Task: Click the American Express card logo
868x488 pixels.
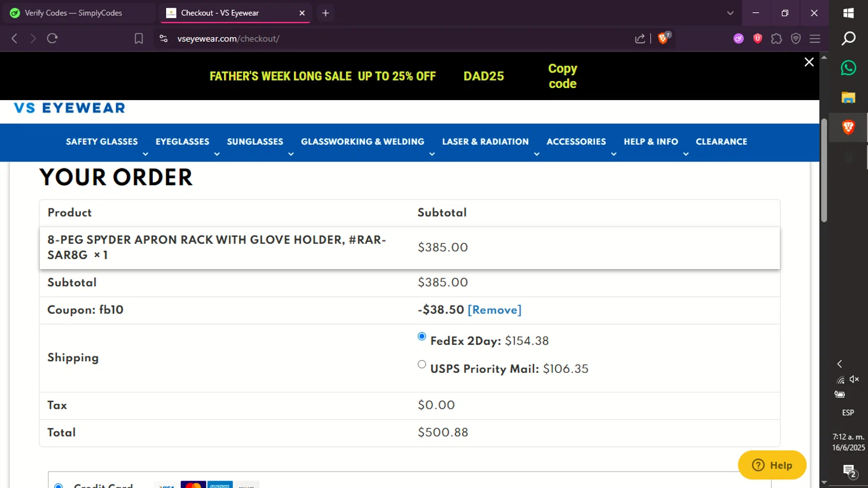Action: [x=220, y=485]
